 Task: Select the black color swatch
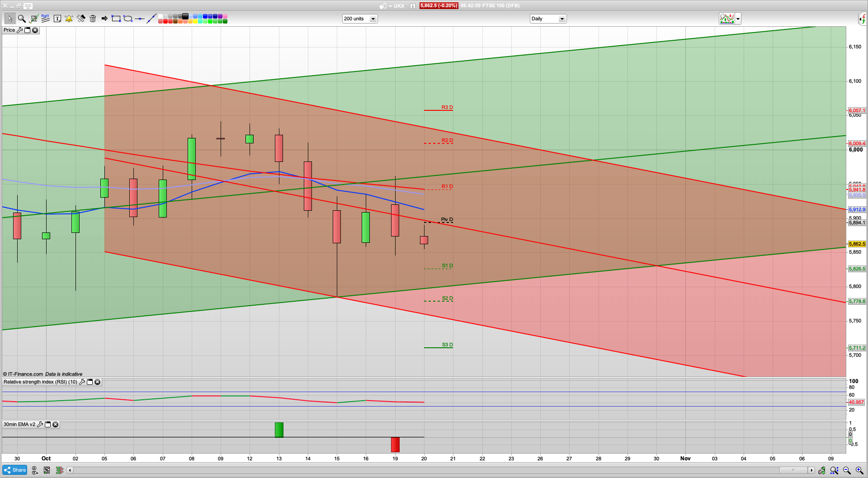pos(185,16)
